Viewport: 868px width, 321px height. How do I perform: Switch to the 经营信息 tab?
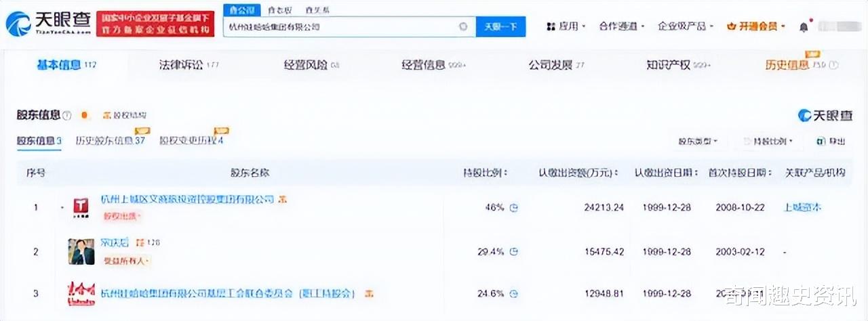click(x=433, y=65)
